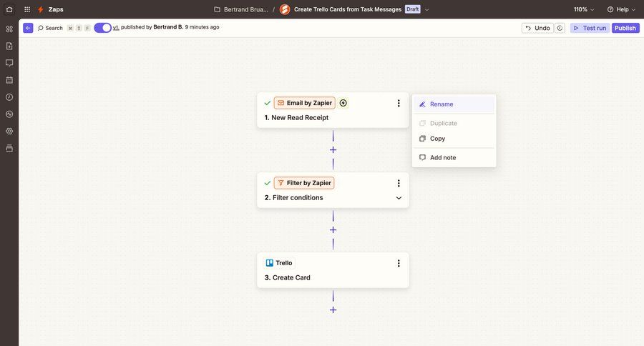Toggle the Zap on/off switch
644x346 pixels.
[x=102, y=27]
